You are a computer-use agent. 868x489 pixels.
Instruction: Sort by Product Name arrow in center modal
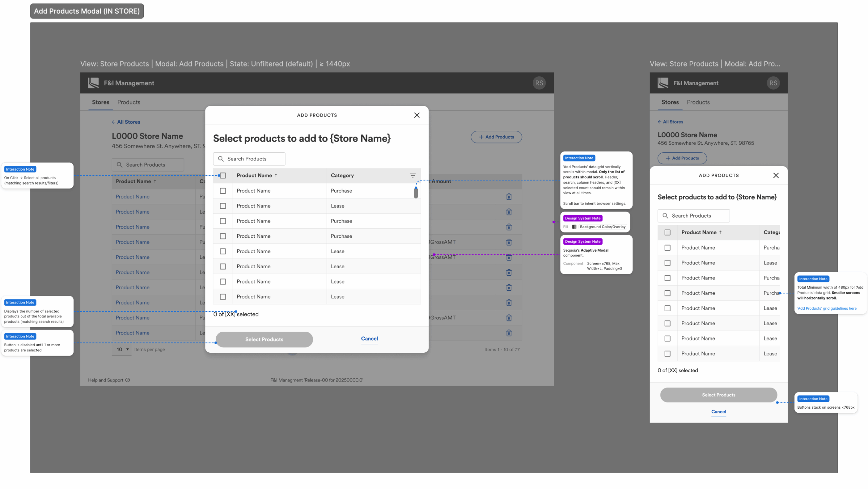pyautogui.click(x=276, y=175)
